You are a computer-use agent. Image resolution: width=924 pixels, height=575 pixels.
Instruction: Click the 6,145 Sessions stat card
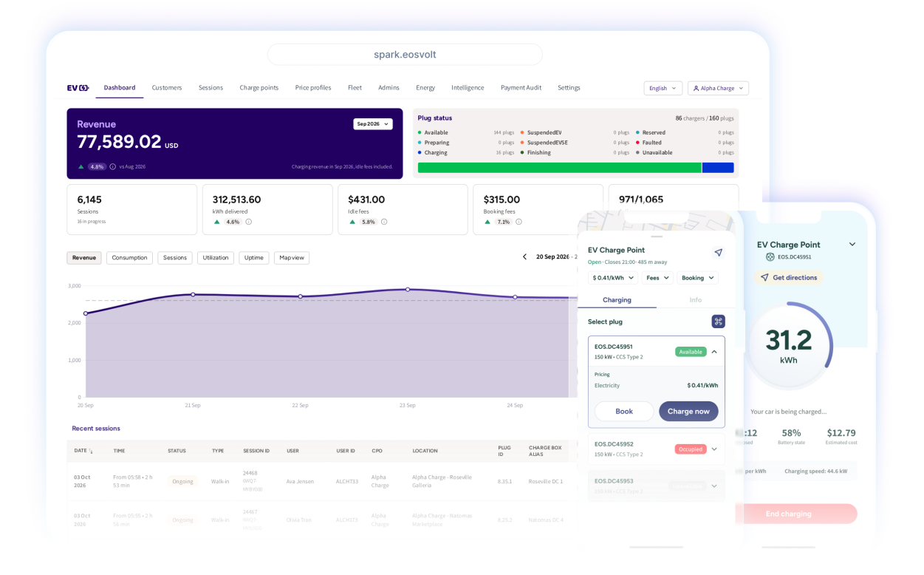click(131, 210)
